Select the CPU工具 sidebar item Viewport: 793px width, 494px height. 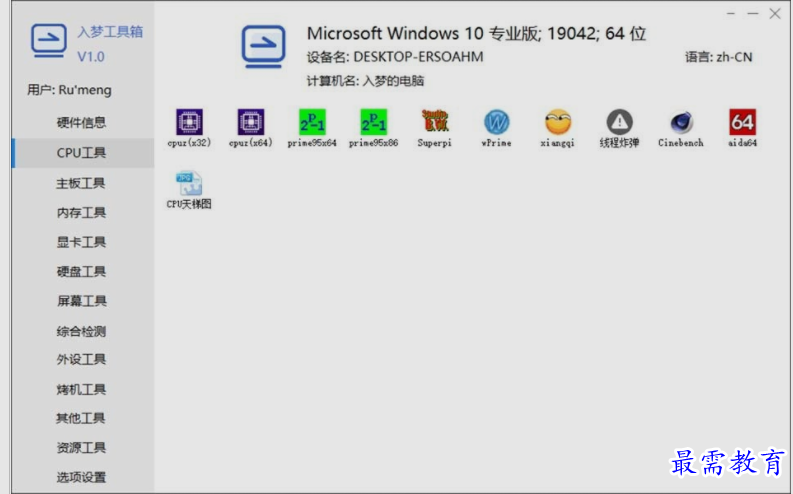pos(81,153)
